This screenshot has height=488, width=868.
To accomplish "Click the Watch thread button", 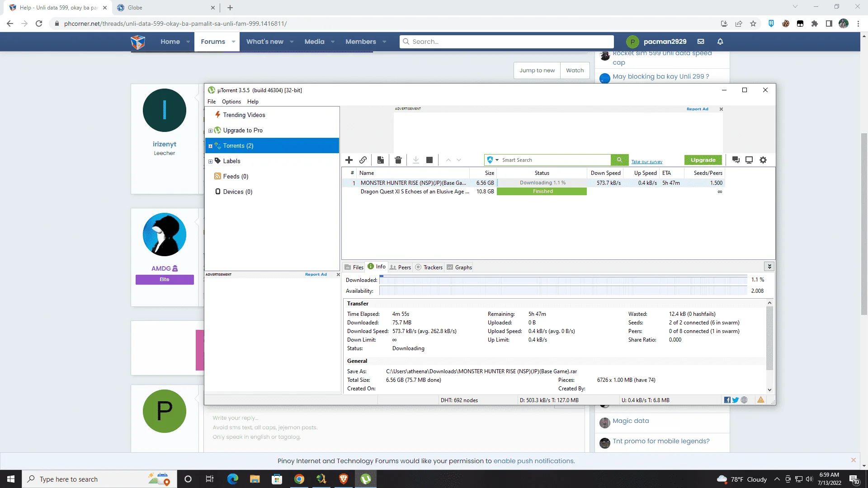I will (575, 70).
